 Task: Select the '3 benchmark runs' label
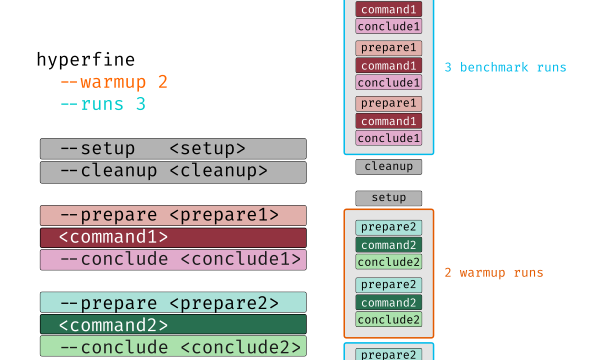pyautogui.click(x=505, y=67)
